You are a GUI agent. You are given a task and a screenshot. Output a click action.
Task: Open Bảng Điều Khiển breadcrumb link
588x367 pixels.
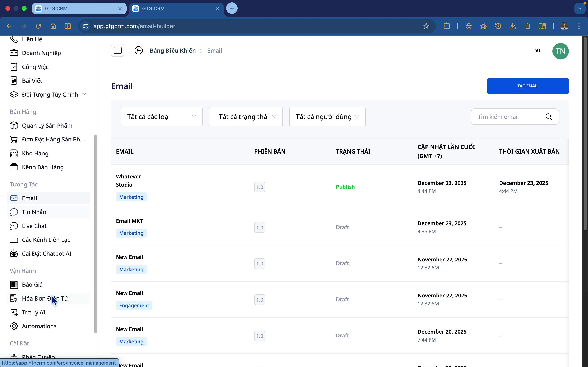[x=172, y=51]
